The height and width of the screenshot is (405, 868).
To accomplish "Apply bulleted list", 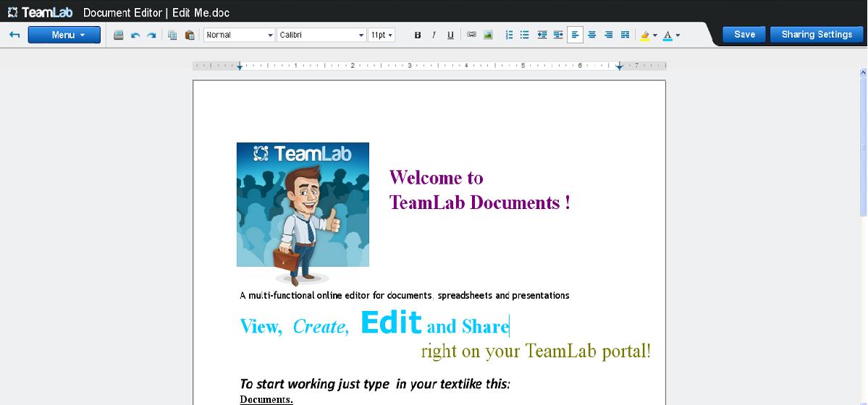I will [x=525, y=35].
